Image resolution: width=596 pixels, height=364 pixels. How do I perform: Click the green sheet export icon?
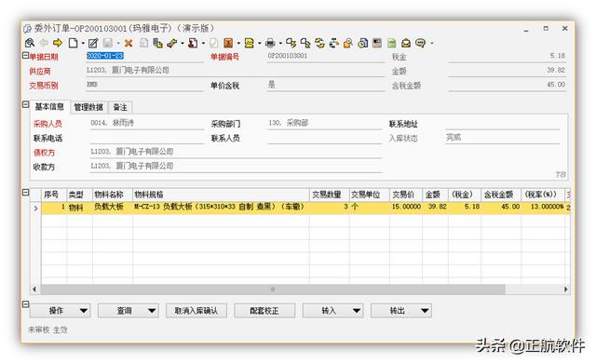391,43
